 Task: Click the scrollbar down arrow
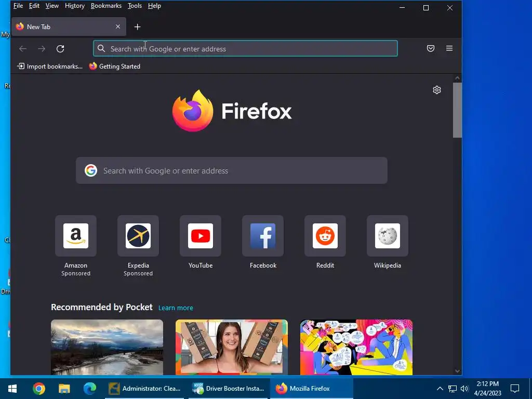click(x=457, y=371)
